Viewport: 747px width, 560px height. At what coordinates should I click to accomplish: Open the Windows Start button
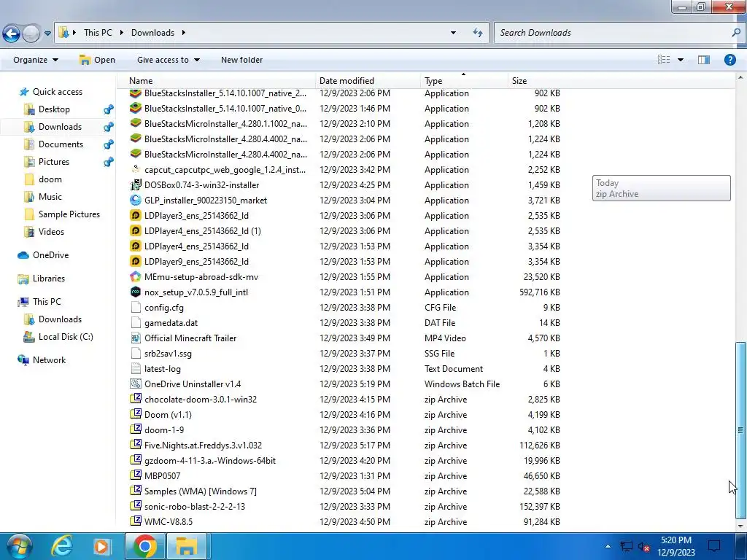coord(19,546)
